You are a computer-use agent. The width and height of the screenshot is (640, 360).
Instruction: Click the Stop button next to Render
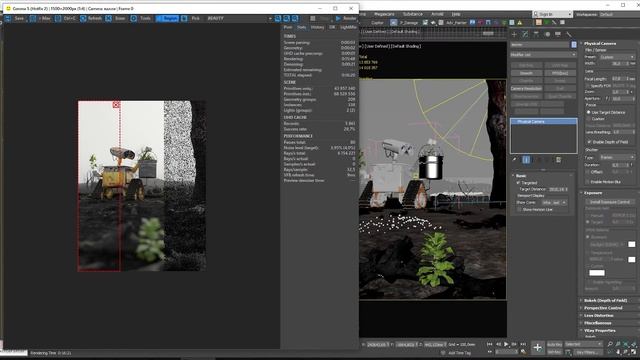pyautogui.click(x=321, y=18)
